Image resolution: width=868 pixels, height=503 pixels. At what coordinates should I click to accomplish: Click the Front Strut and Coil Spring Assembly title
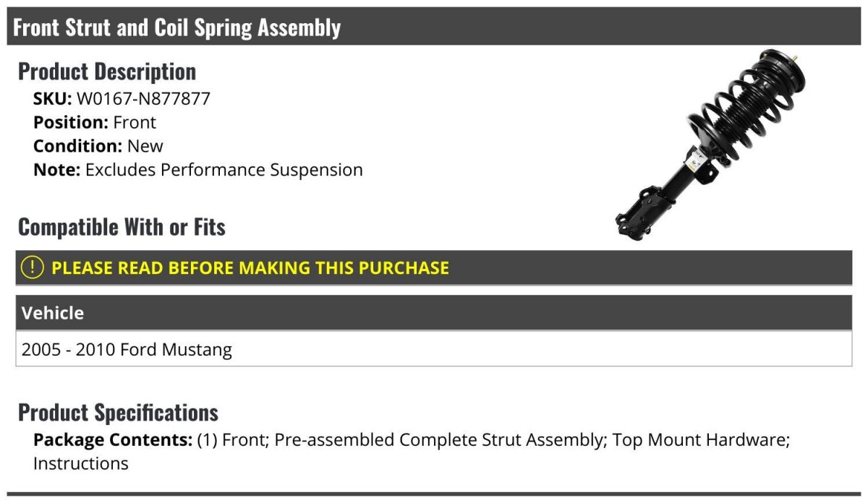176,27
